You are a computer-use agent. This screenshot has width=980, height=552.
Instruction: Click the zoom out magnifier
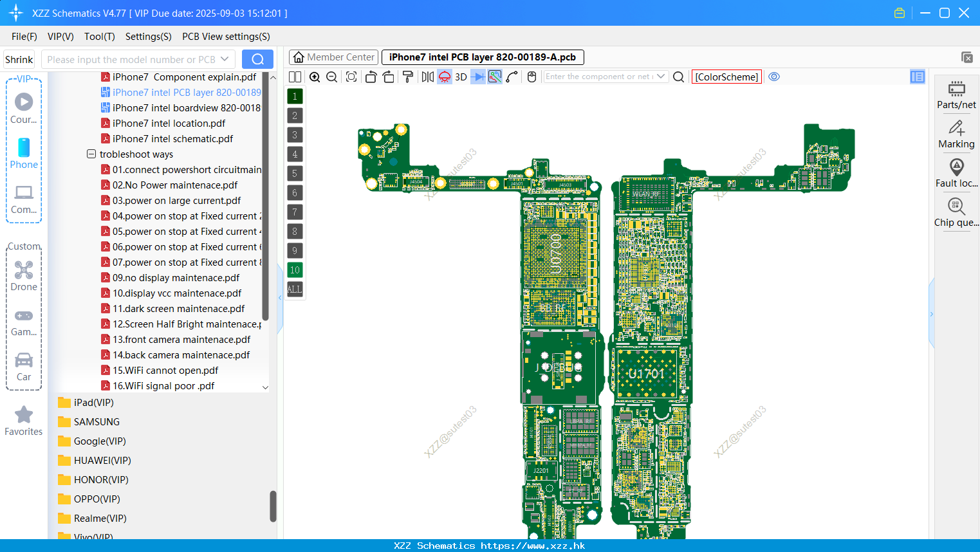tap(331, 77)
